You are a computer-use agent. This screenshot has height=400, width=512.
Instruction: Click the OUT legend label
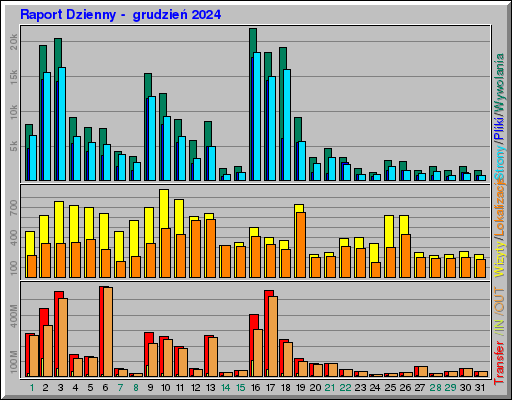[x=500, y=300]
